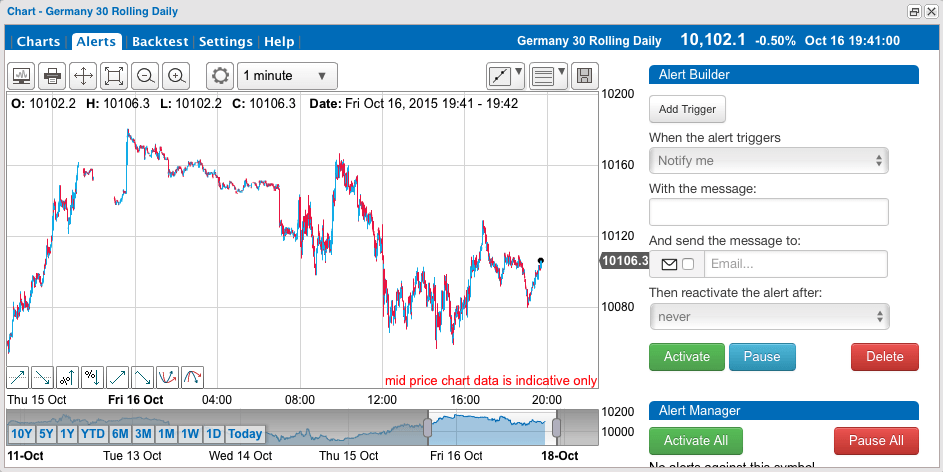Set chart range to 1M
The image size is (943, 472).
point(166,434)
